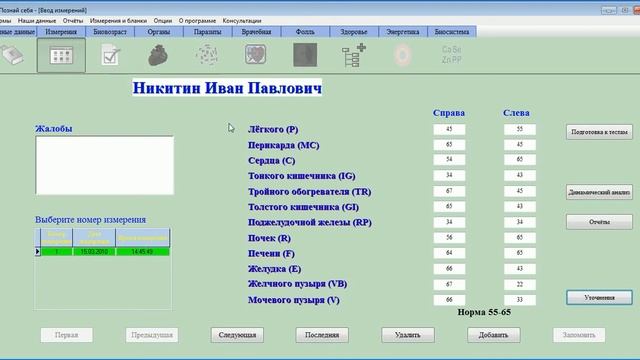Click the Тройного обогревателя (TR) label

[310, 191]
